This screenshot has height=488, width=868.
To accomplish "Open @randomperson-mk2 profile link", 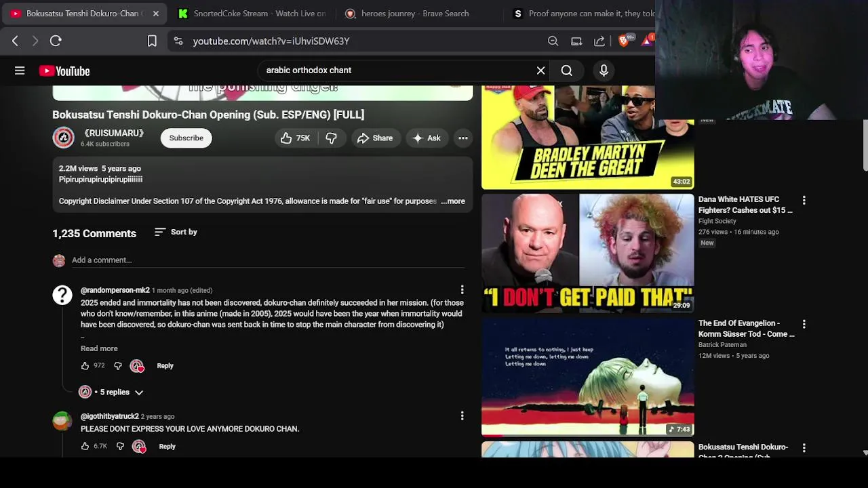I will point(115,290).
